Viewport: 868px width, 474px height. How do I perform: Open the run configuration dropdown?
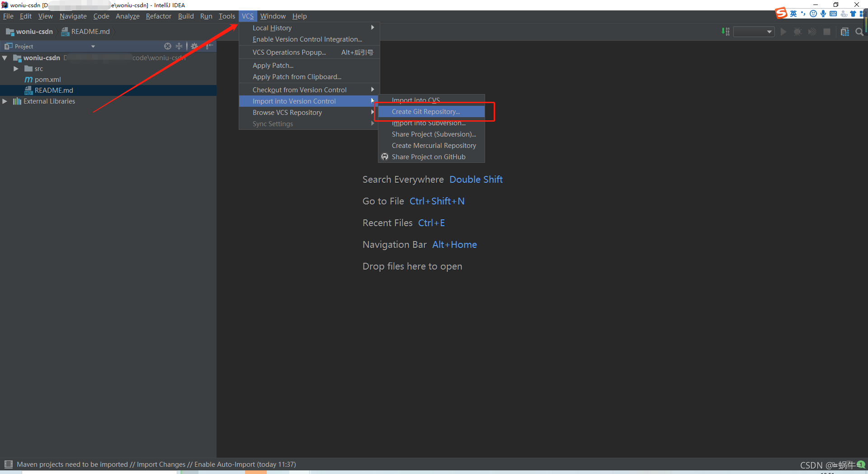point(754,32)
